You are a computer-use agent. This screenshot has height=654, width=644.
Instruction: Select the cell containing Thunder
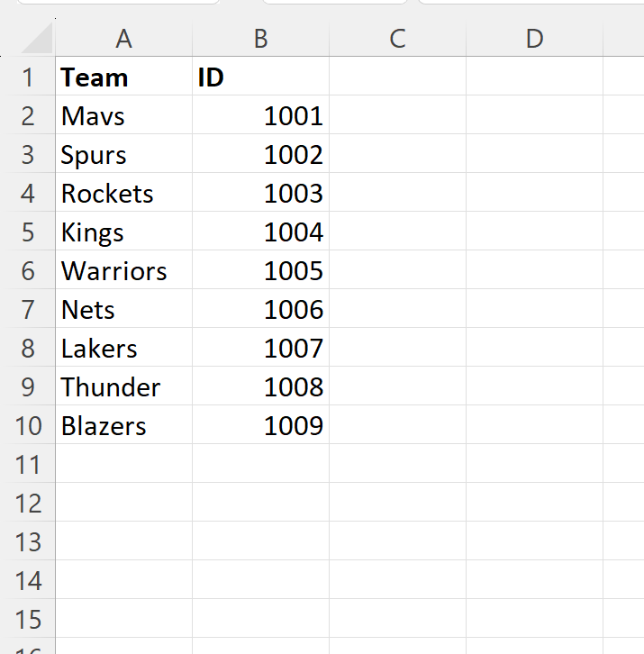coord(124,386)
